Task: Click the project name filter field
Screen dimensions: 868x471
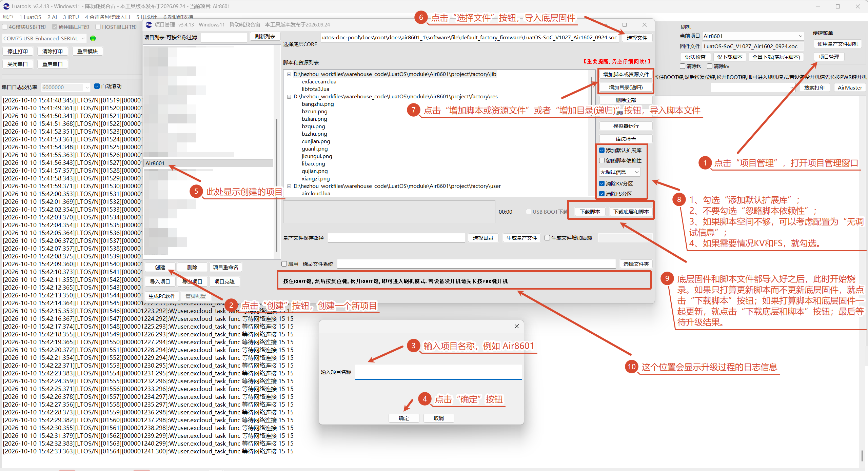Action: coord(224,37)
